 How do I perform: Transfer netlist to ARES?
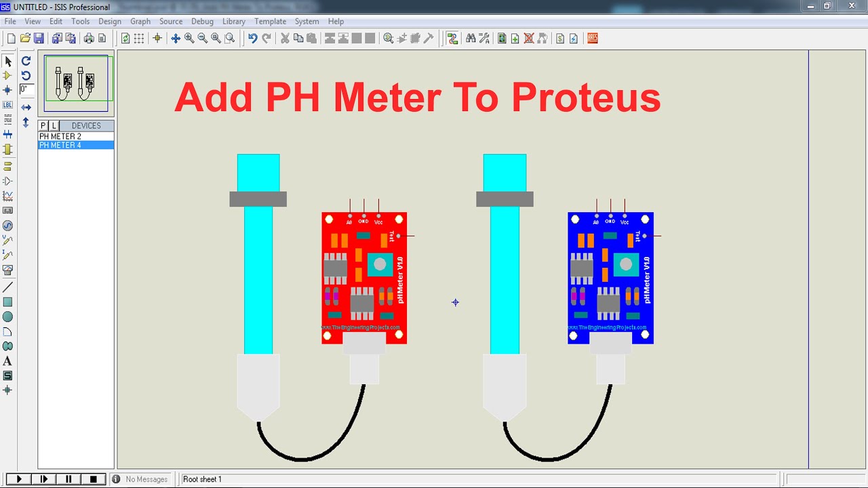coord(592,39)
